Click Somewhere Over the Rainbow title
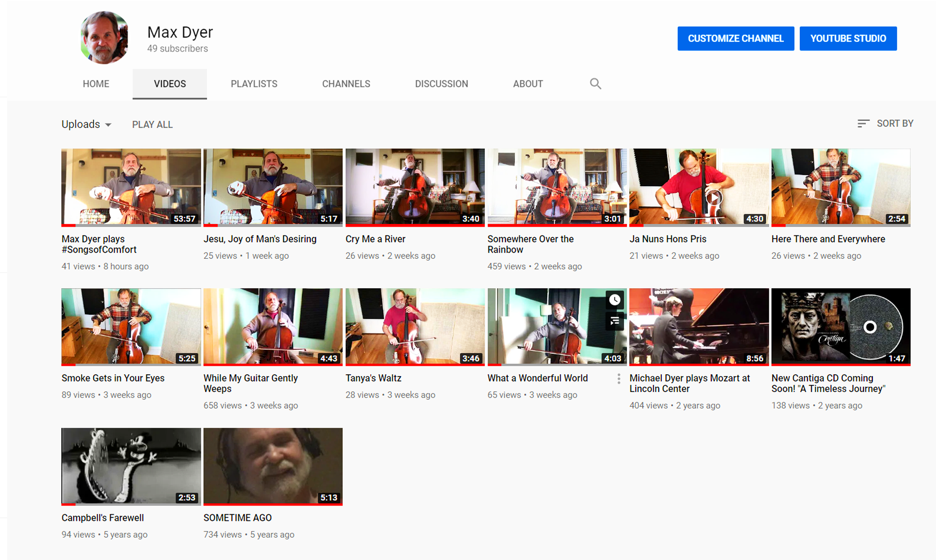 pyautogui.click(x=530, y=244)
